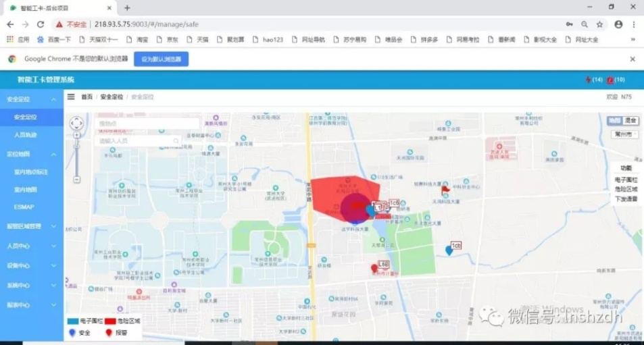The image size is (644, 345).
Task: Switch map to 地图 standard view
Action: coord(614,120)
